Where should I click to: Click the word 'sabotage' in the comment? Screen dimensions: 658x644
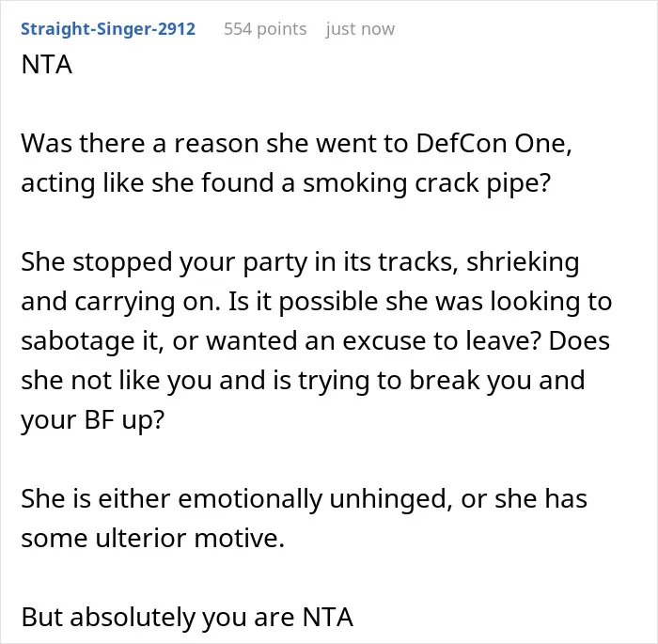[78, 341]
